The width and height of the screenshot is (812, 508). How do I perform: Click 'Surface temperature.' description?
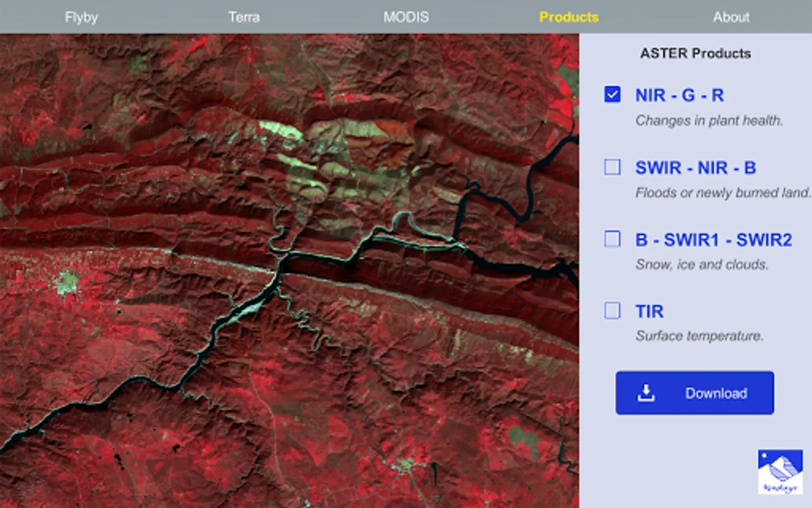(699, 336)
